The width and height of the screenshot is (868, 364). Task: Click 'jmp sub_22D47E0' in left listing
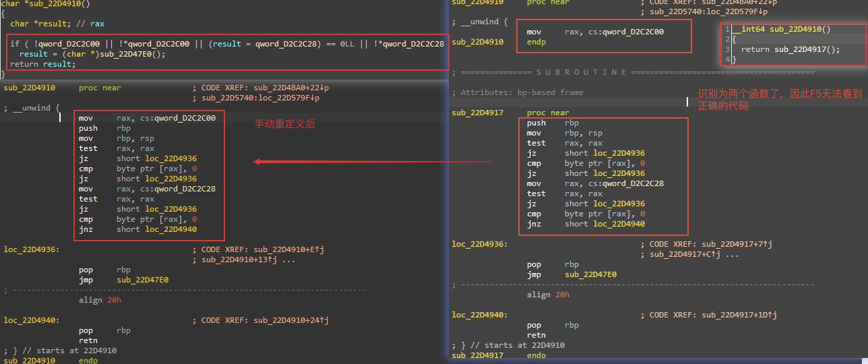(x=123, y=280)
